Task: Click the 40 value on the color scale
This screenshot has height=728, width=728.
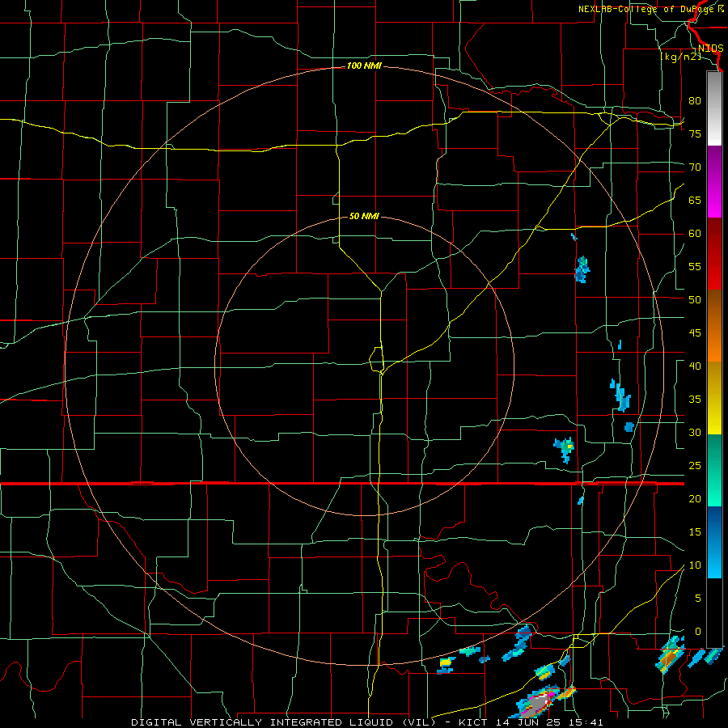Action: coord(695,366)
